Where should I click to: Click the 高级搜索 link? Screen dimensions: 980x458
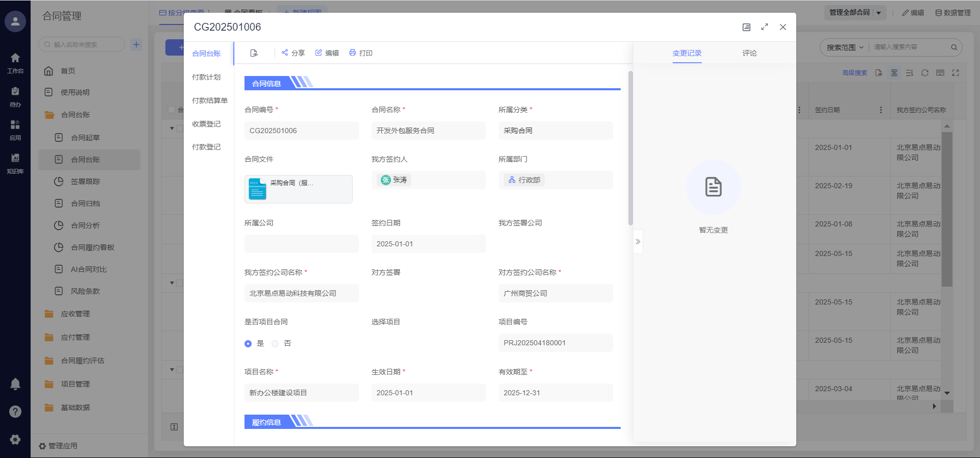(x=854, y=73)
